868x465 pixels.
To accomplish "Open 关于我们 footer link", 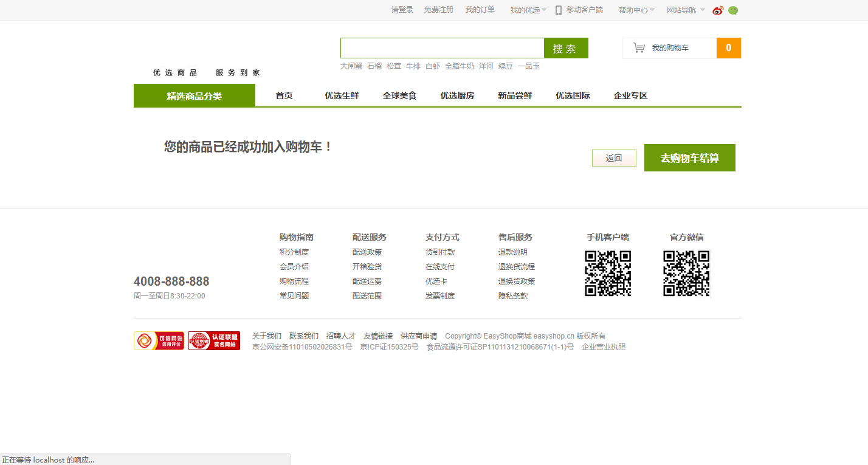I will 267,336.
